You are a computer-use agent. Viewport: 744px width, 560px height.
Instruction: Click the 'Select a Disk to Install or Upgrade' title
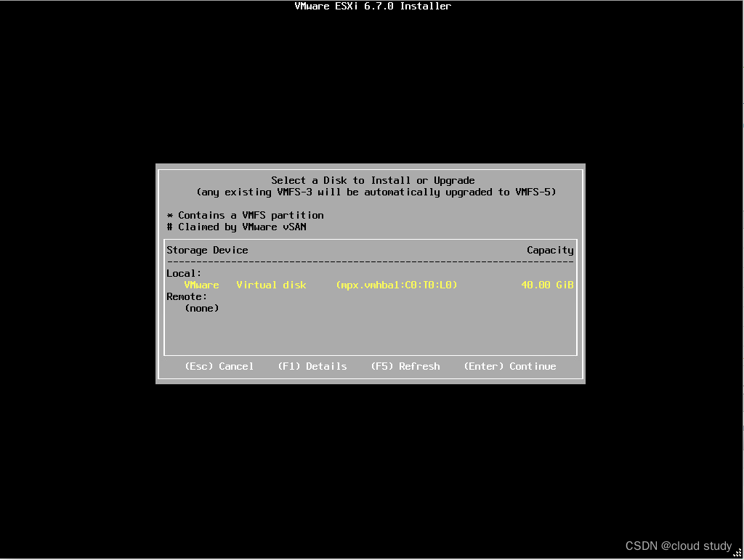pos(373,181)
